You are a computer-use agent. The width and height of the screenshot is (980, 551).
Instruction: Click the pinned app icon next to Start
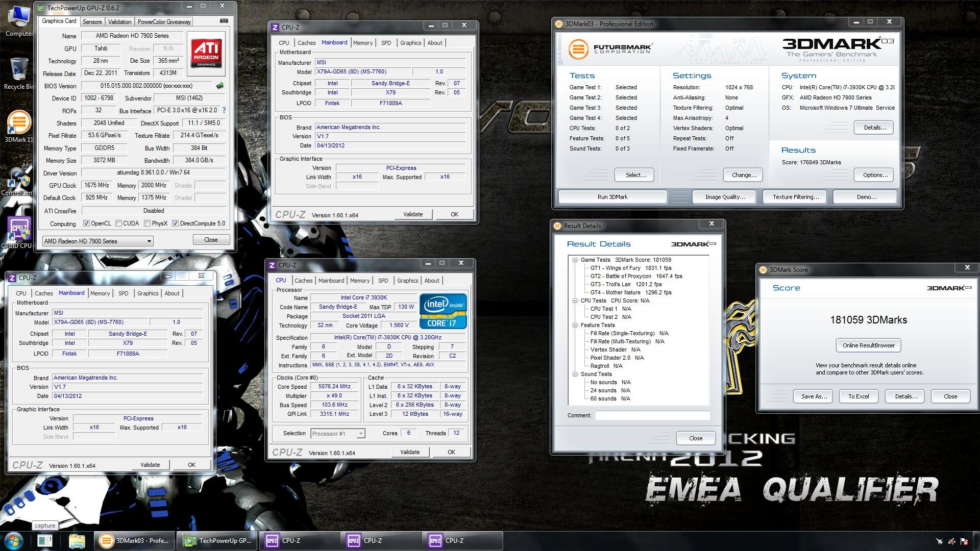[x=45, y=541]
